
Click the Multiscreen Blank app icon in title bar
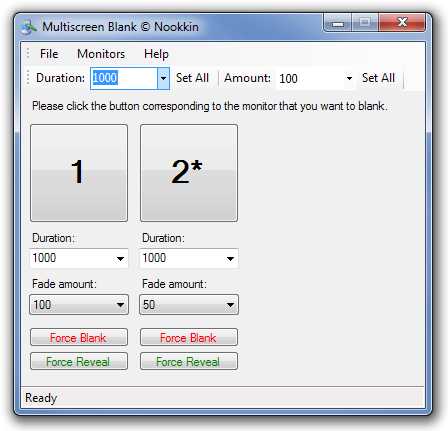[29, 27]
